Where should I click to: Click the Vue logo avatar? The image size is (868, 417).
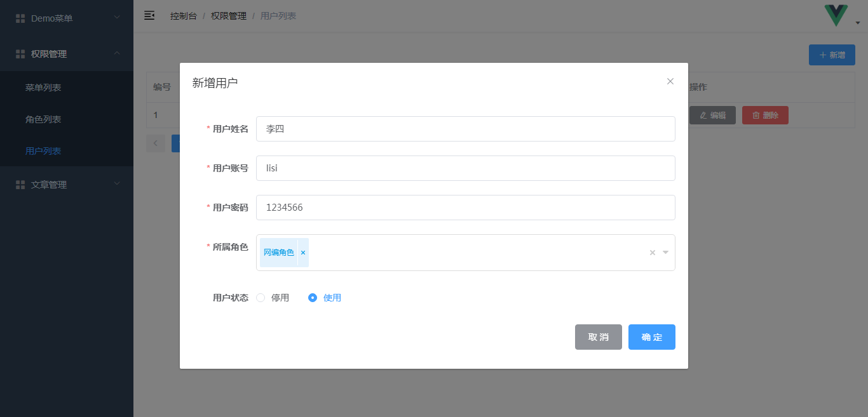pos(836,15)
